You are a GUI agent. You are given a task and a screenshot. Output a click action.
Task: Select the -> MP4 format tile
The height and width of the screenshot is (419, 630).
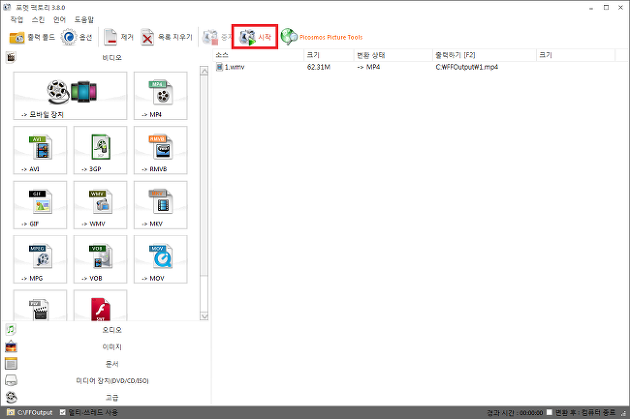click(161, 96)
